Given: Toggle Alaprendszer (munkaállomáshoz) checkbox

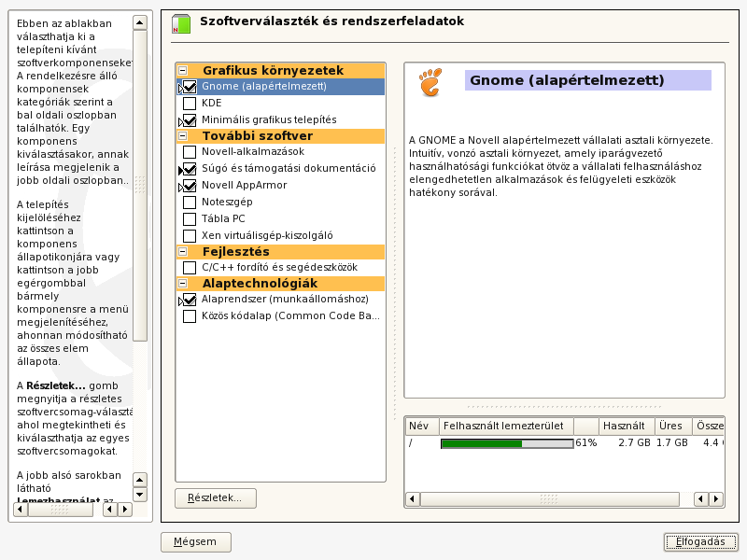Looking at the screenshot, I should click(x=190, y=300).
